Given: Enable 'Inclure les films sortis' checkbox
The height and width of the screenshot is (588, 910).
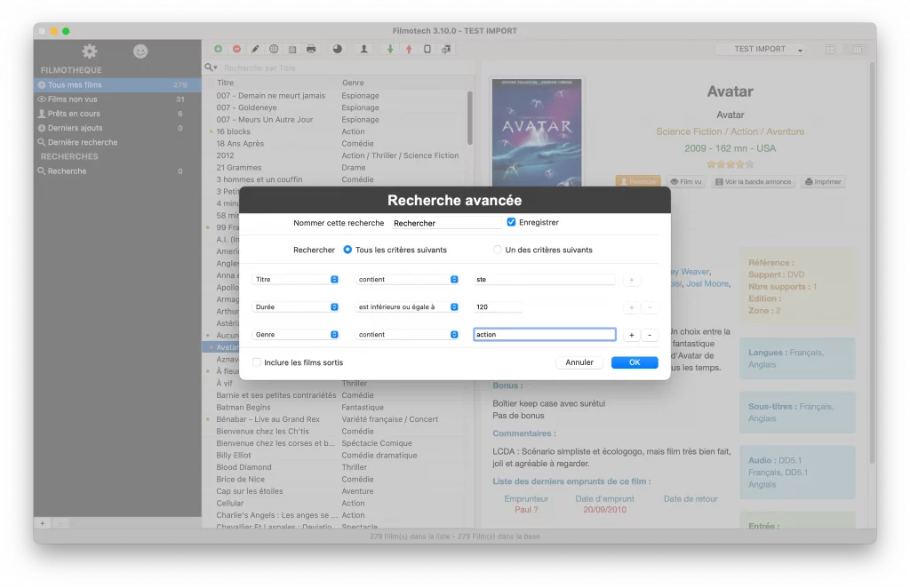Looking at the screenshot, I should coord(257,362).
